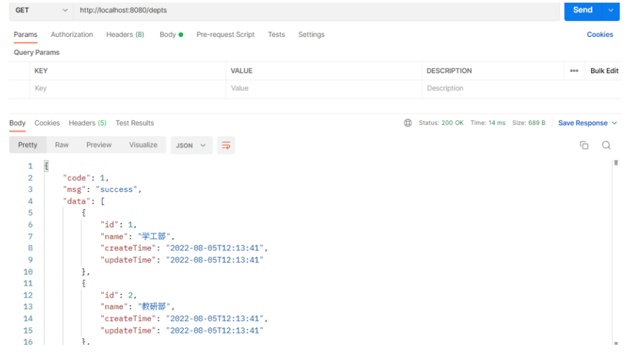644x354 pixels.
Task: Select the Pretty view
Action: tap(28, 145)
